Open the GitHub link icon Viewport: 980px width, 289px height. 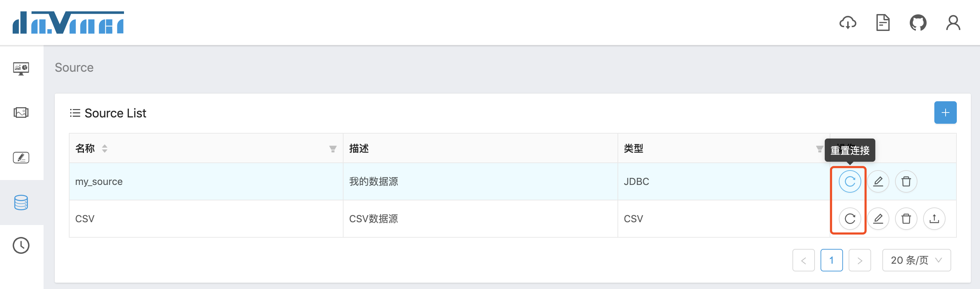click(918, 23)
